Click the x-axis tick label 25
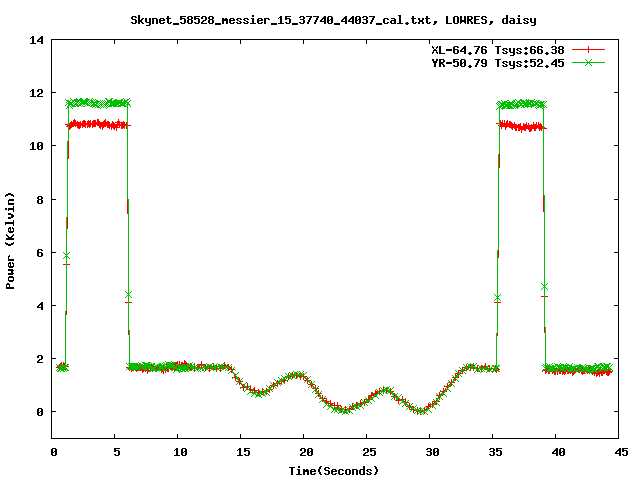This screenshot has height=480, width=640. (369, 452)
